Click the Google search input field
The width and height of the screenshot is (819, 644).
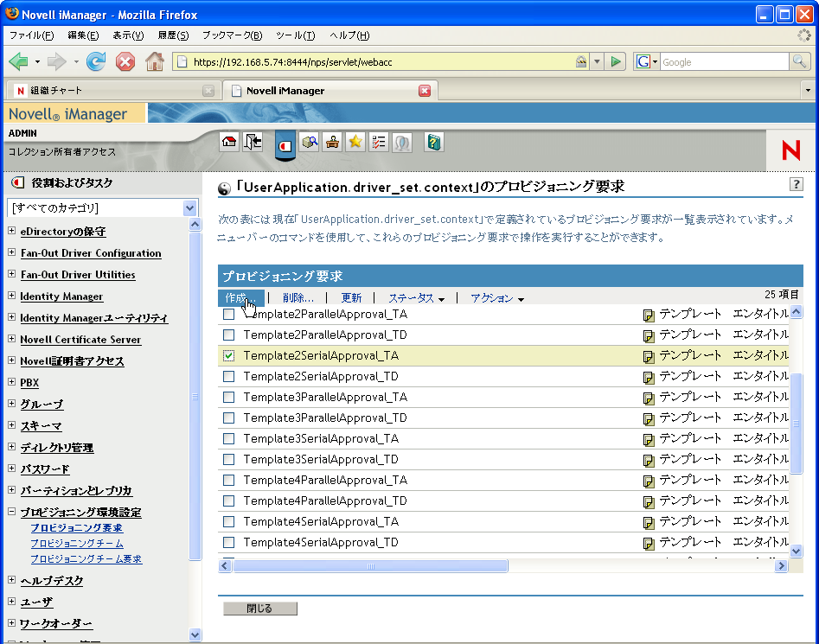click(724, 62)
